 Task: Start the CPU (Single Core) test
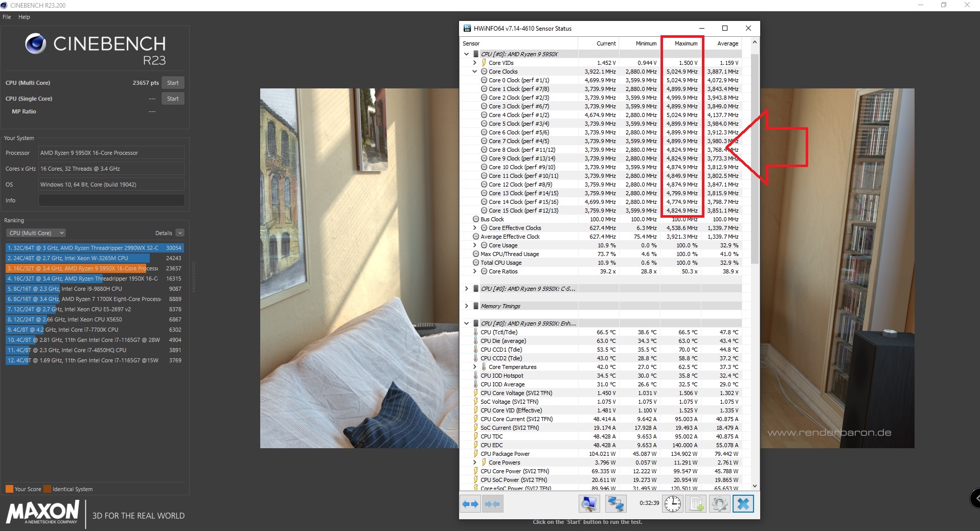173,99
